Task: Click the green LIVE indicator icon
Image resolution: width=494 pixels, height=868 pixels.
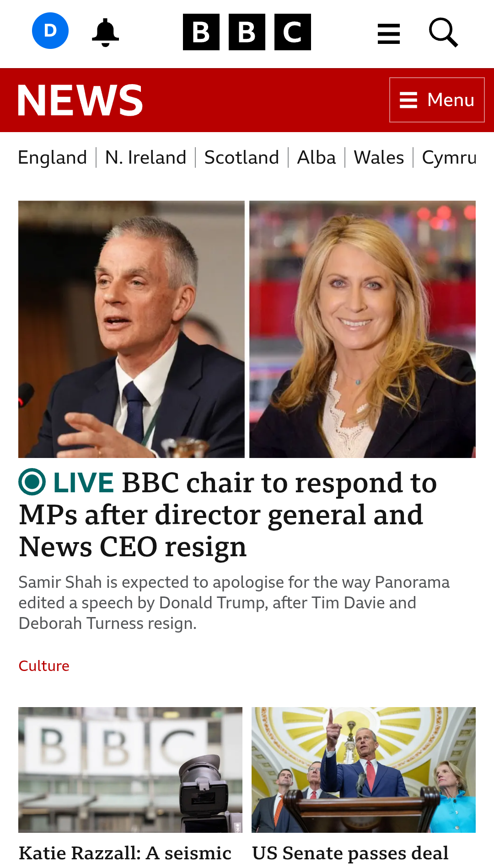Action: pos(32,482)
